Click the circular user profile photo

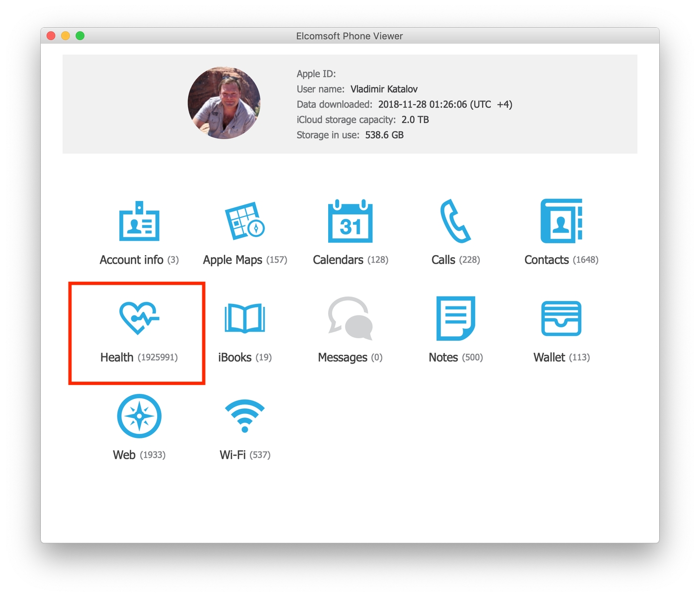[224, 103]
